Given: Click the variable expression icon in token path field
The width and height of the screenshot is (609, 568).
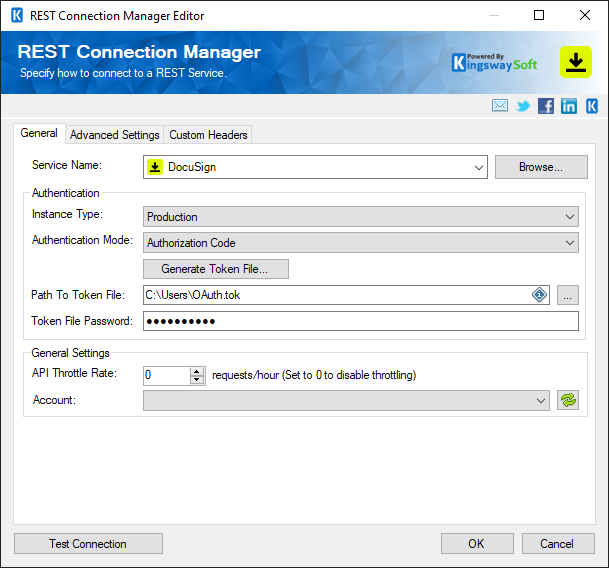Looking at the screenshot, I should [x=539, y=295].
